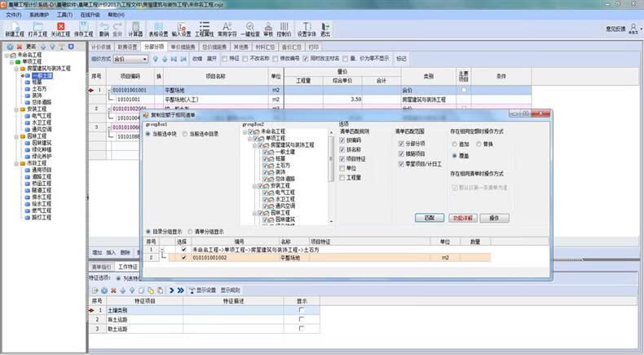644x355 pixels.
Task: Click the 功能详解 button
Action: click(461, 218)
